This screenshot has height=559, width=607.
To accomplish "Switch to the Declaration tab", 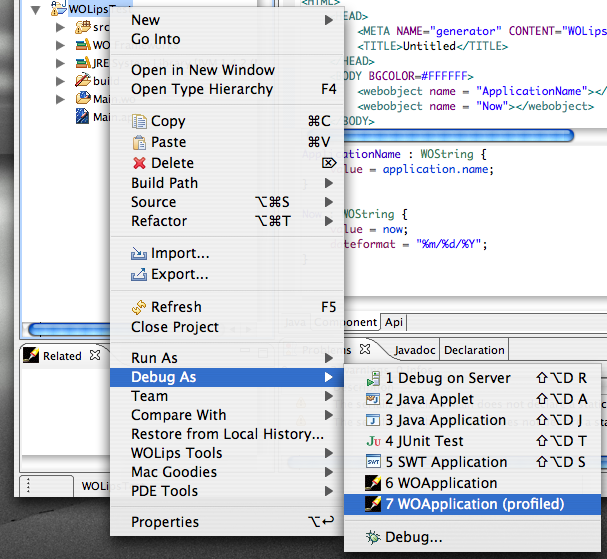I will tap(474, 350).
